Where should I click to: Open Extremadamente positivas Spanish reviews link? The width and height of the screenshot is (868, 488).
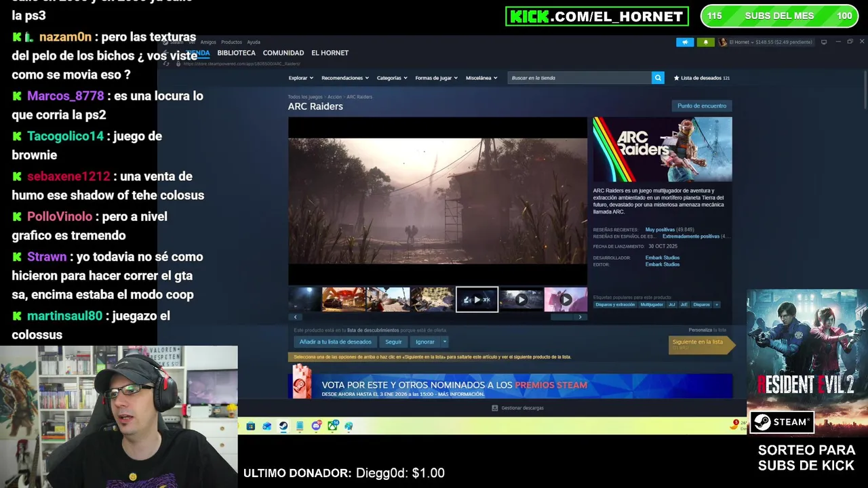click(690, 237)
